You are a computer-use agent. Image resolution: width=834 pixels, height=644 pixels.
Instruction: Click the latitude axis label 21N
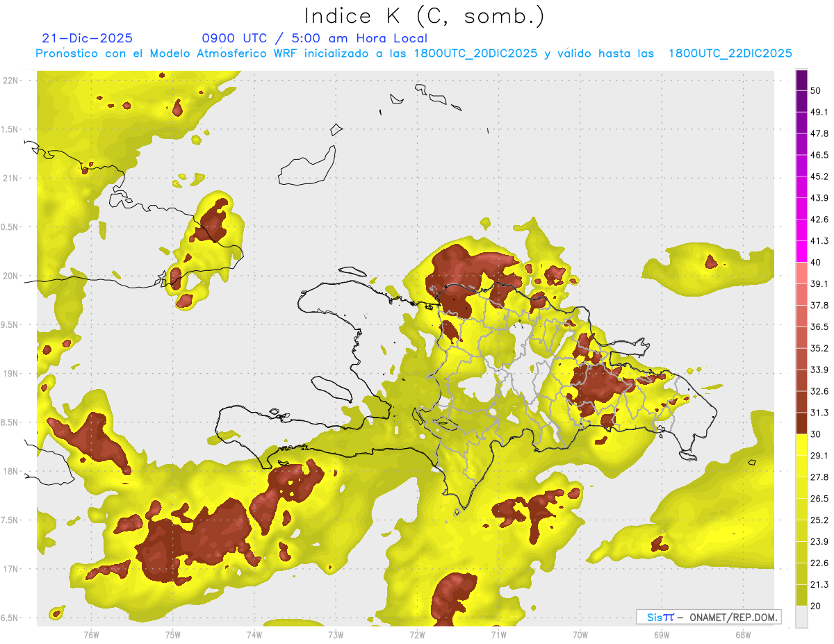coord(11,179)
